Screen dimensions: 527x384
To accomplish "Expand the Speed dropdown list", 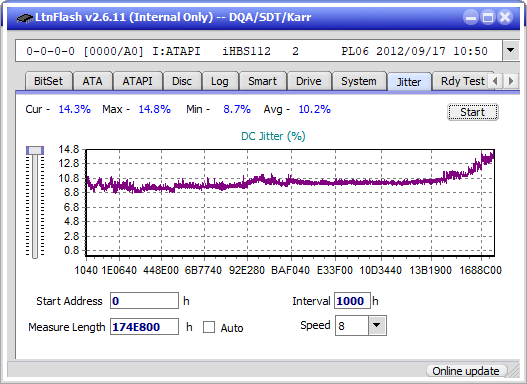I will [377, 325].
